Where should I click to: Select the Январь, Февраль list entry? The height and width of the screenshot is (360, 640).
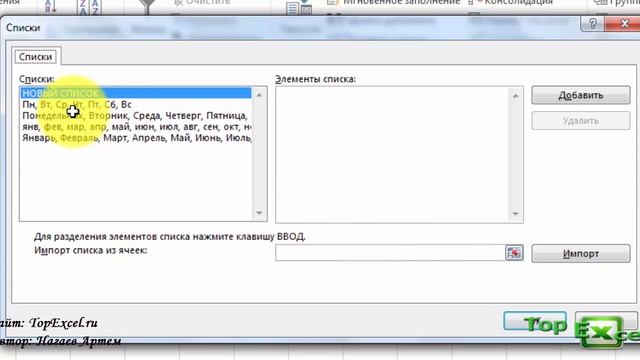pos(136,138)
